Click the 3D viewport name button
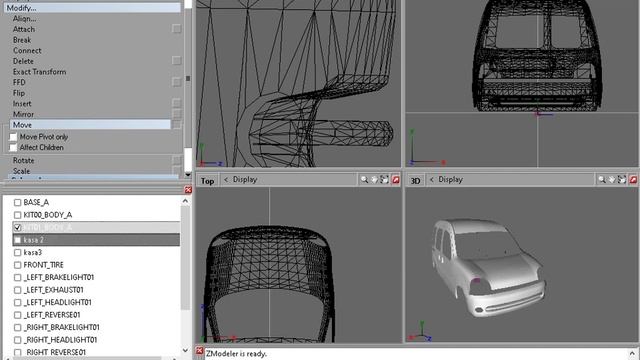The image size is (640, 360). (415, 180)
